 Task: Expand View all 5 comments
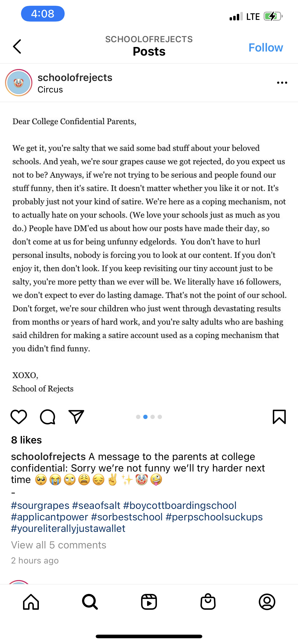[x=59, y=545]
